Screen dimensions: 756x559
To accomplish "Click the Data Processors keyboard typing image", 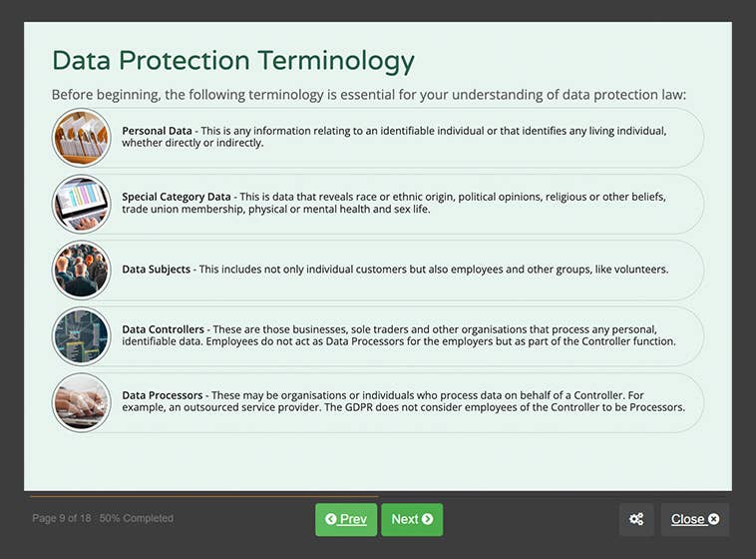I will [81, 402].
